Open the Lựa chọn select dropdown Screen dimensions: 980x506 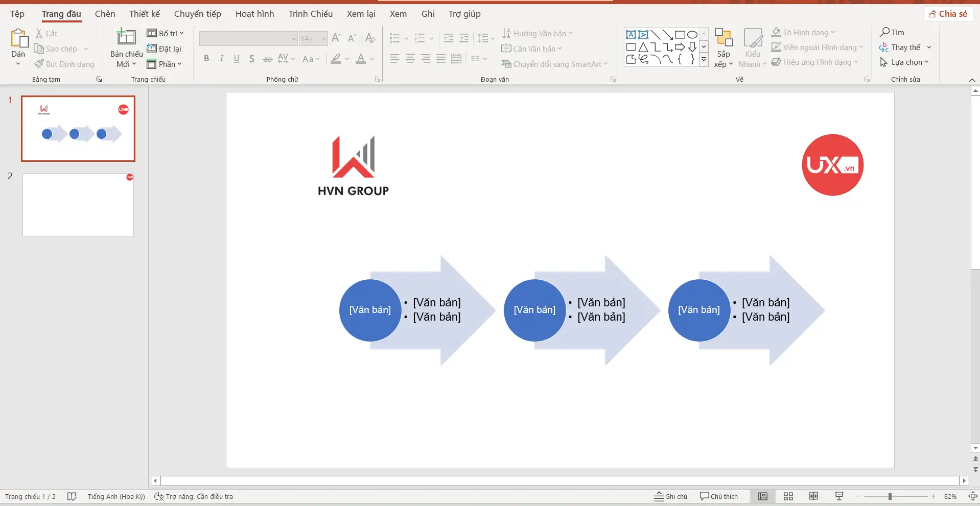(905, 62)
